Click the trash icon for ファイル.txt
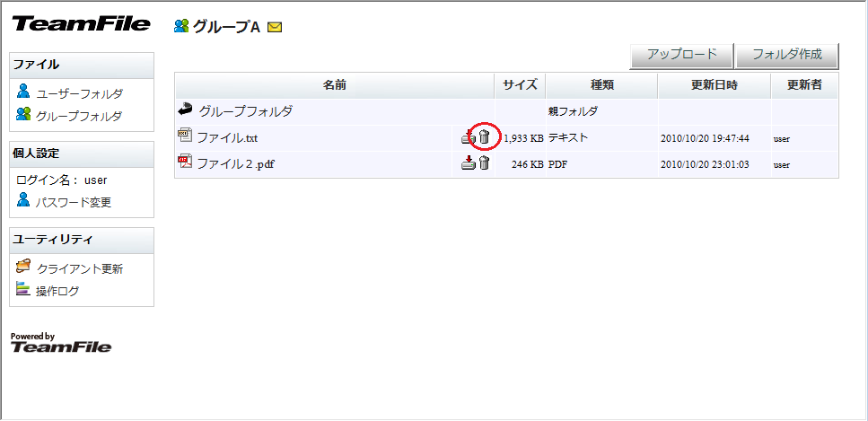 pyautogui.click(x=485, y=137)
